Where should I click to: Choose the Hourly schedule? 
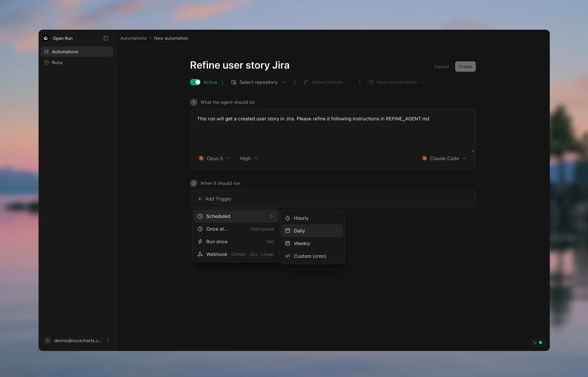(312, 218)
